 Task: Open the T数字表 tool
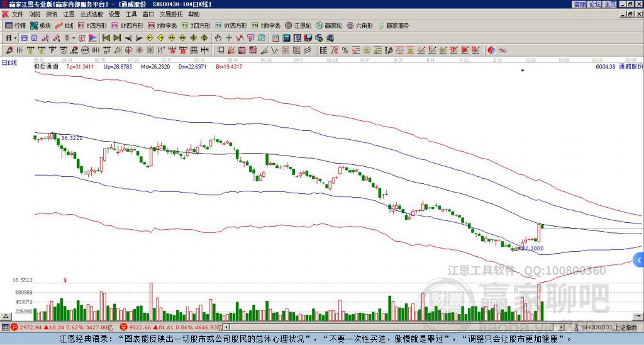[266, 25]
